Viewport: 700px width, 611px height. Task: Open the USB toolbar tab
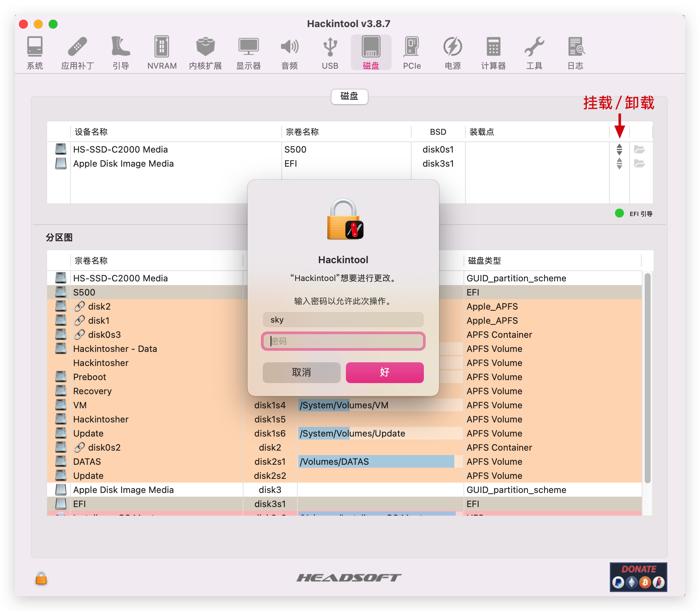coord(330,53)
